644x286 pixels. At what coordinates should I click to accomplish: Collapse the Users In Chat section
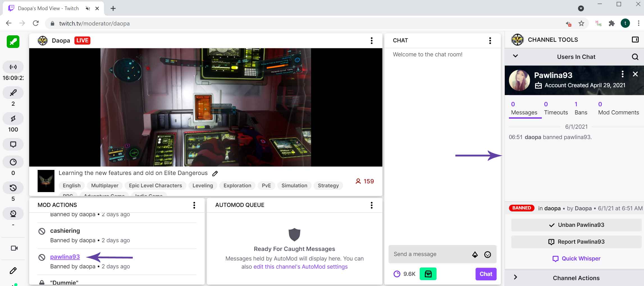coord(515,56)
